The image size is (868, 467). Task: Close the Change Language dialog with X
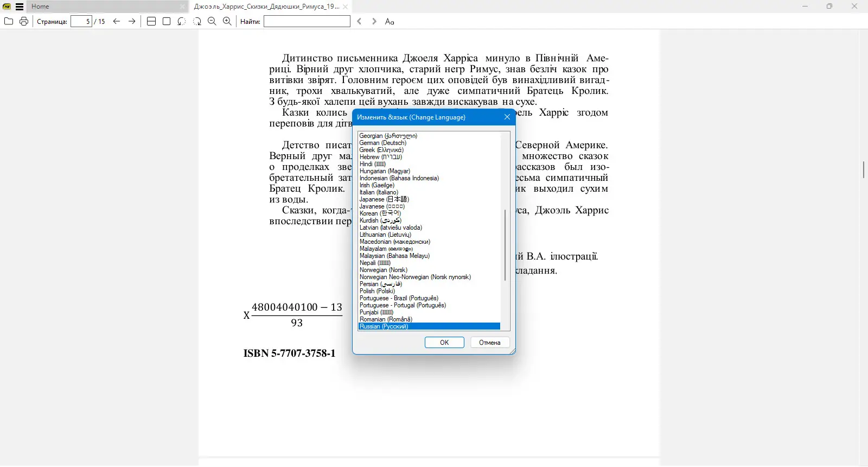click(x=507, y=117)
